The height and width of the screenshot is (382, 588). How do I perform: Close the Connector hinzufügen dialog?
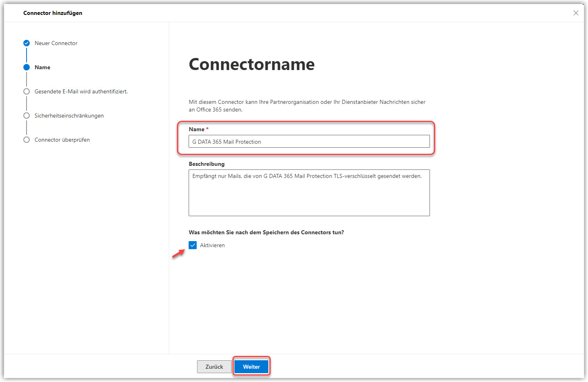tap(576, 13)
